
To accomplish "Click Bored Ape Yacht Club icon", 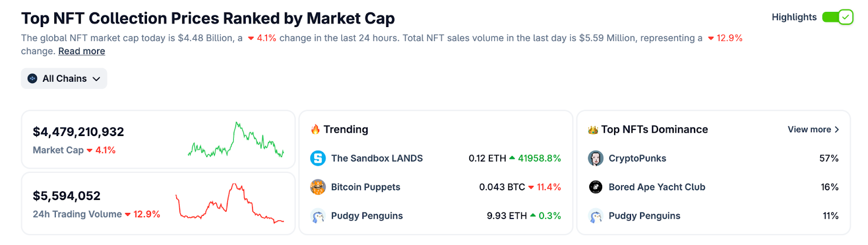I will (x=596, y=187).
